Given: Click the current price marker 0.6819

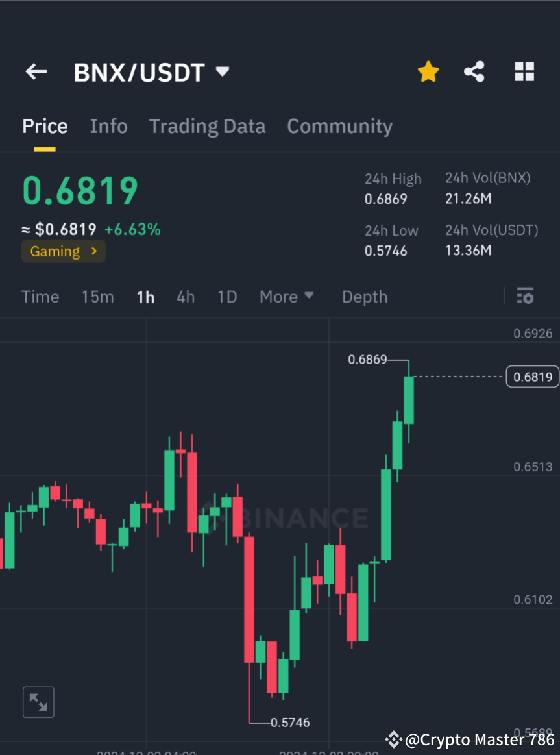Looking at the screenshot, I should (532, 377).
